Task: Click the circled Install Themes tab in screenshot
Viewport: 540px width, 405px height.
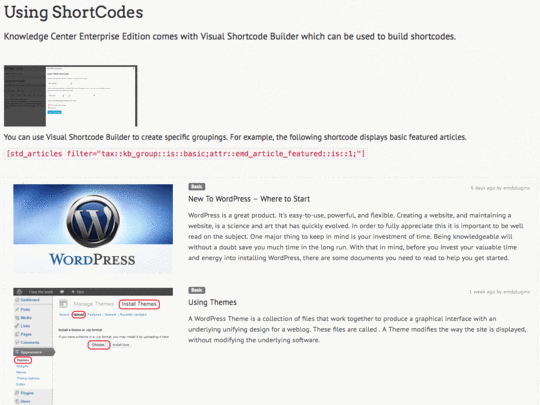Action: tap(139, 304)
